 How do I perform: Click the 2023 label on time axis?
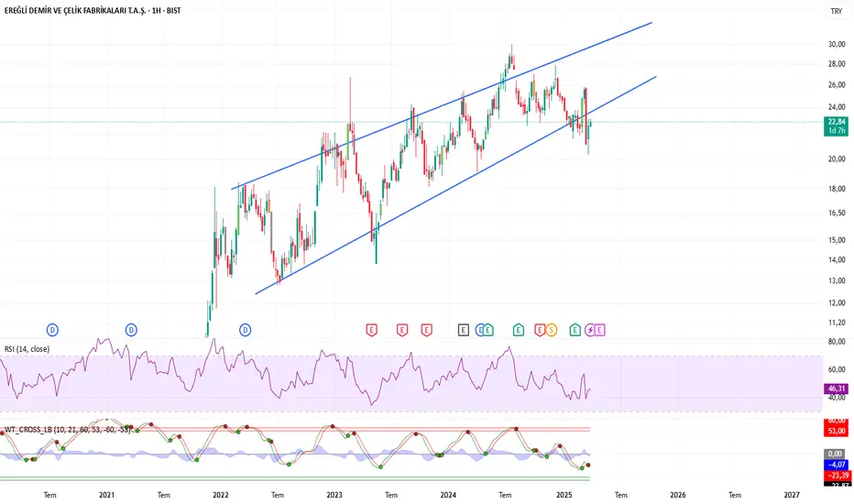tap(334, 495)
